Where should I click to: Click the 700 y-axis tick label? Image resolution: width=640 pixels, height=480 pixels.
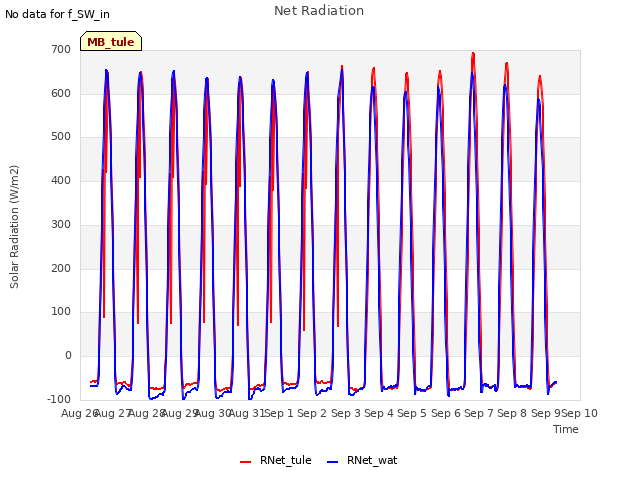(61, 49)
